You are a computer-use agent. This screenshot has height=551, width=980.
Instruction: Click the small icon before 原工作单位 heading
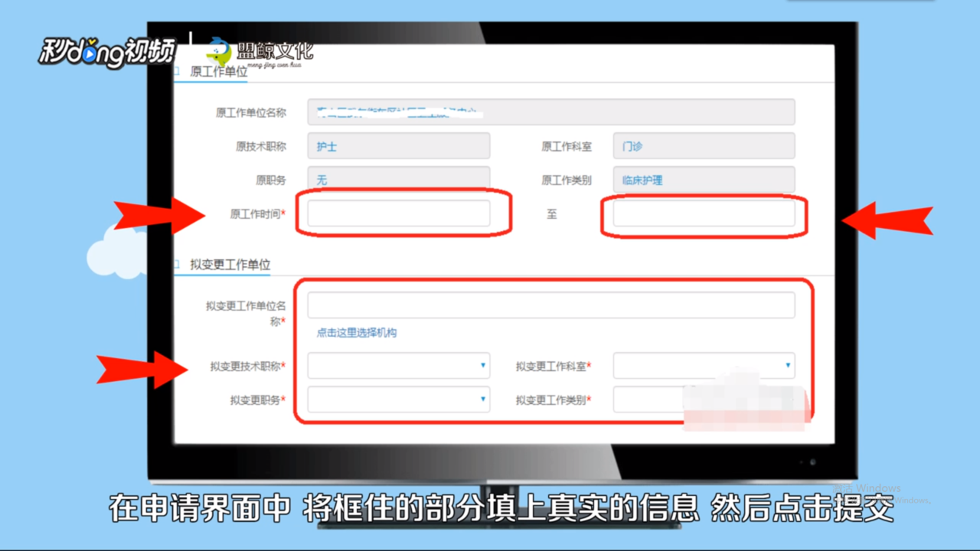point(175,71)
